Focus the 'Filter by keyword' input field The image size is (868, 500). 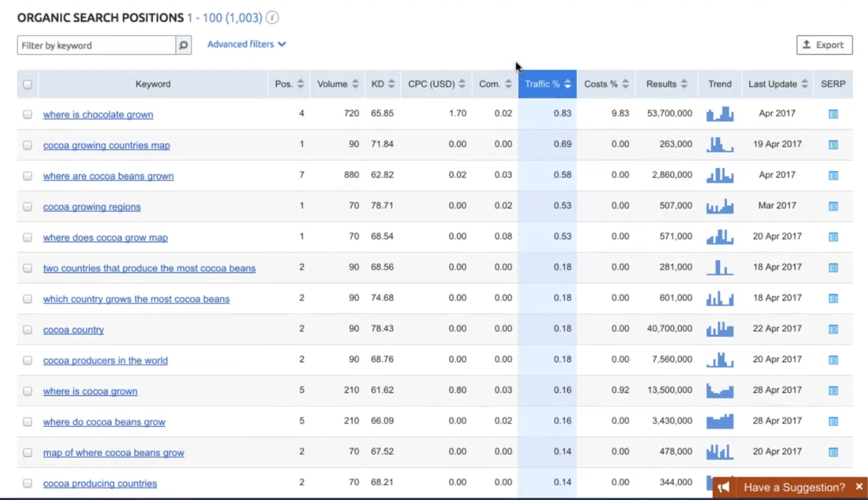point(97,45)
